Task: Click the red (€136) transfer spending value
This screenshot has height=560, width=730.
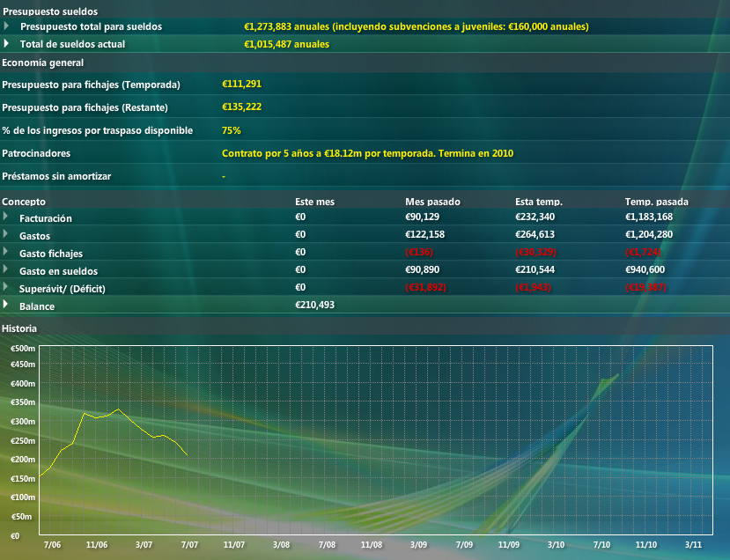Action: pos(419,252)
